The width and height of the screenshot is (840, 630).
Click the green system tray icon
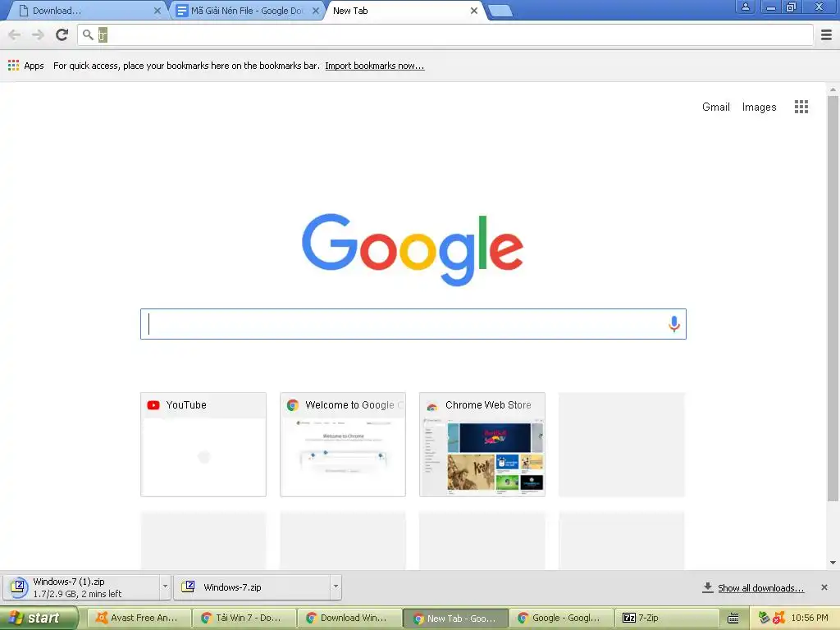(x=765, y=618)
